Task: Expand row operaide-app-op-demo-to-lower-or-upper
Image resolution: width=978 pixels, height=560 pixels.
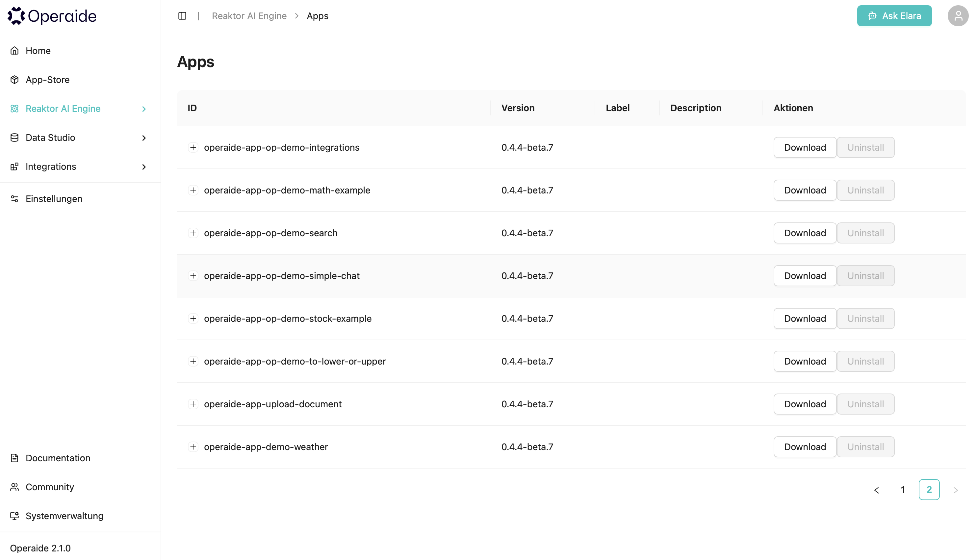Action: [x=193, y=361]
